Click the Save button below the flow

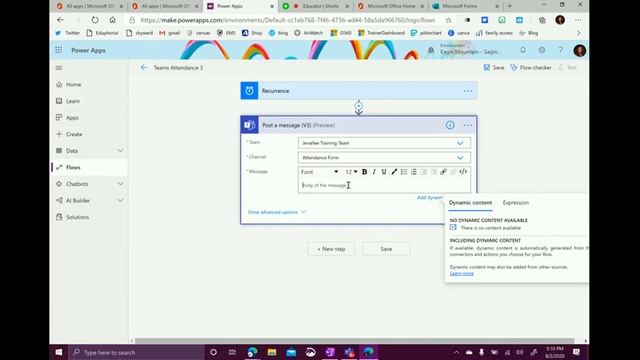pyautogui.click(x=386, y=249)
